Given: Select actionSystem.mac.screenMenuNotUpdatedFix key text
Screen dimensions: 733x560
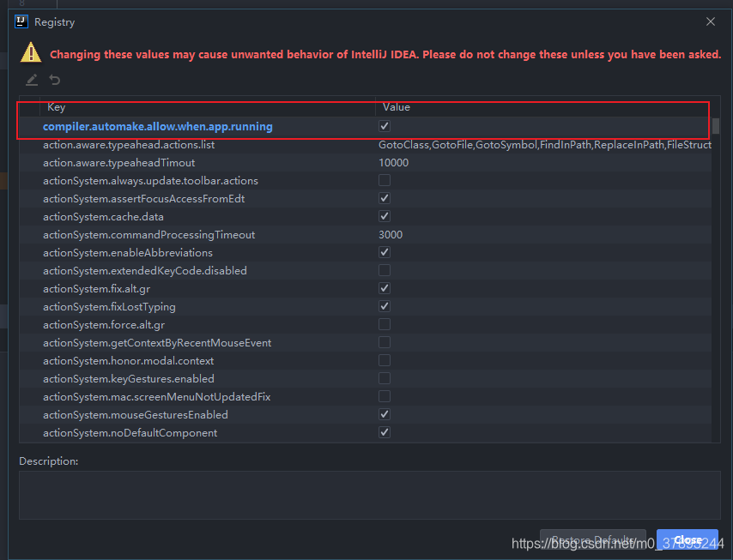Looking at the screenshot, I should [x=156, y=396].
